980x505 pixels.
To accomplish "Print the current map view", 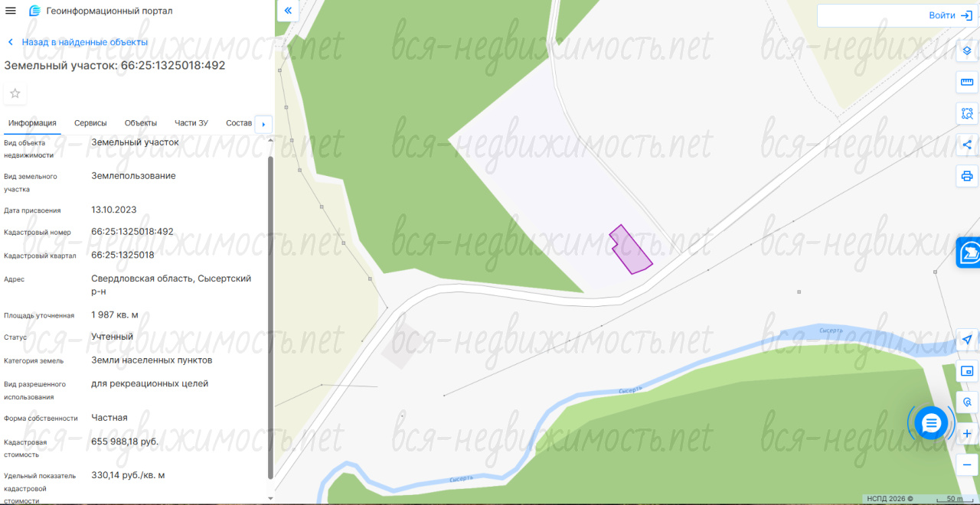I will (967, 176).
